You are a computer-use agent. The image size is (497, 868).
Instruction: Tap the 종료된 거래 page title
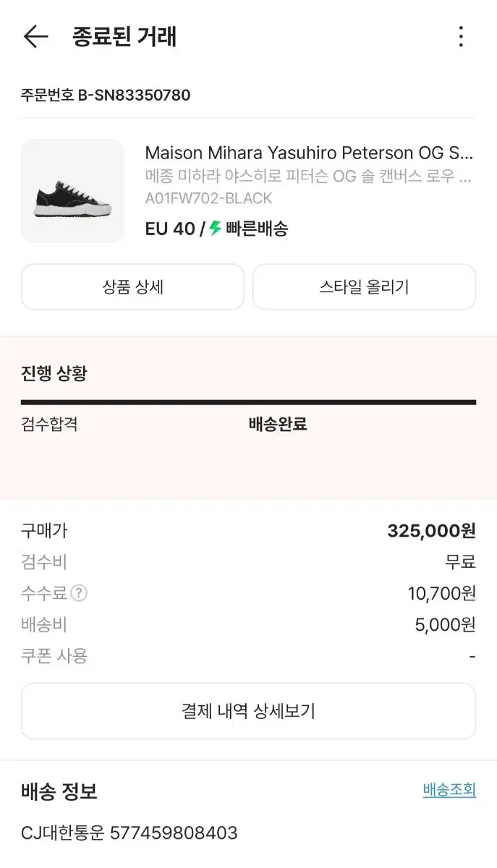(124, 37)
